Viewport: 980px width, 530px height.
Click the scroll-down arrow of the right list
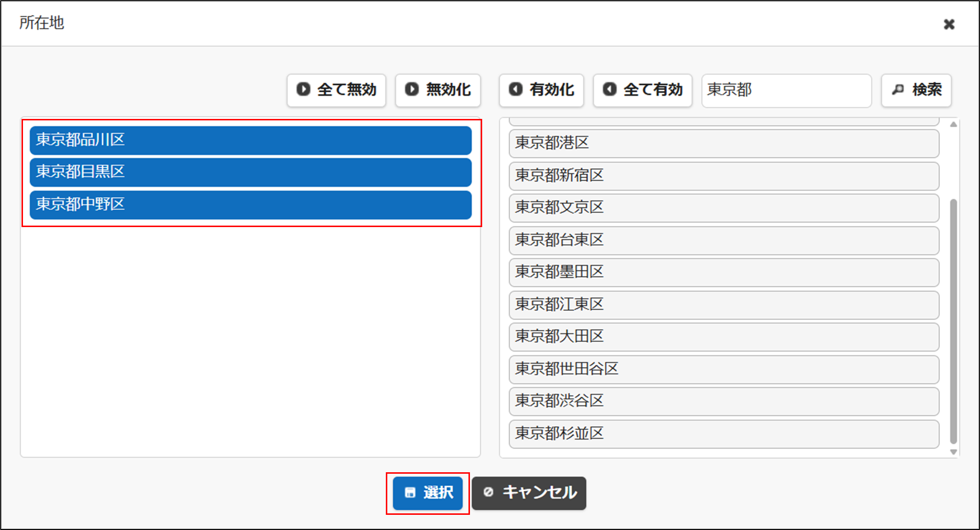(x=953, y=452)
